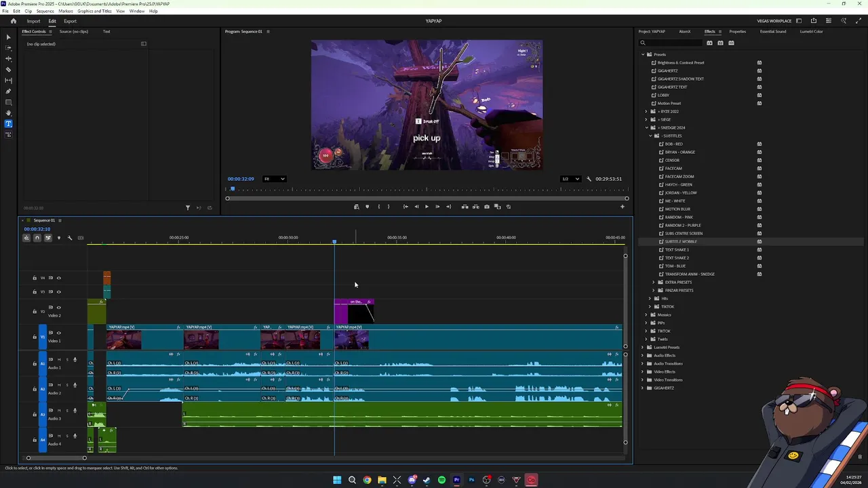Screen dimensions: 868x488
Task: Collapse the Presets folder
Action: pyautogui.click(x=643, y=54)
